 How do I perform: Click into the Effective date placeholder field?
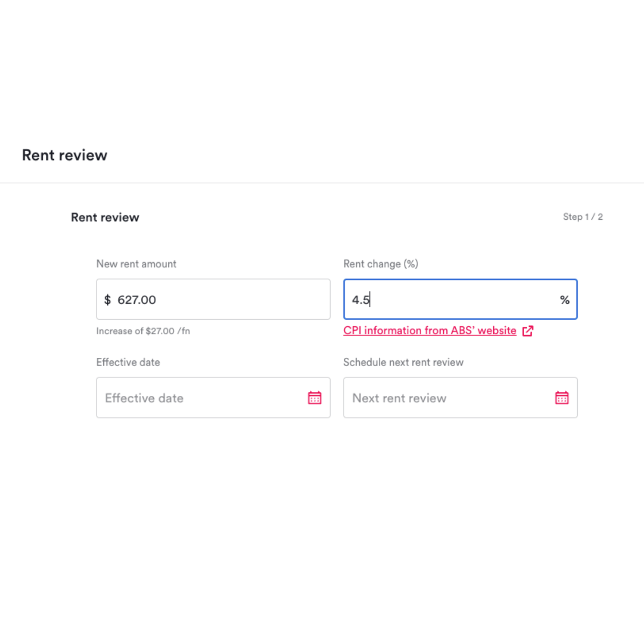click(213, 398)
